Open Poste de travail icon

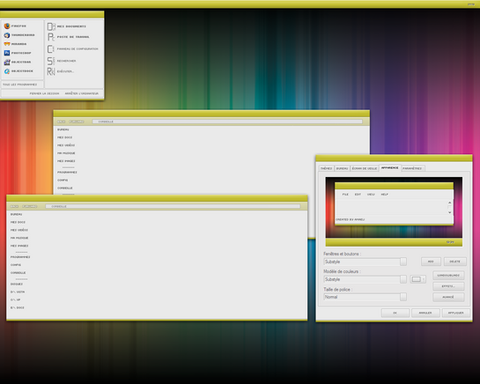(x=51, y=37)
